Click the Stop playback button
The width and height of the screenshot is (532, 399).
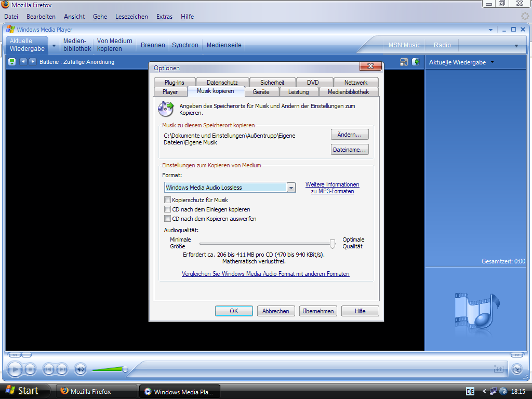[30, 369]
